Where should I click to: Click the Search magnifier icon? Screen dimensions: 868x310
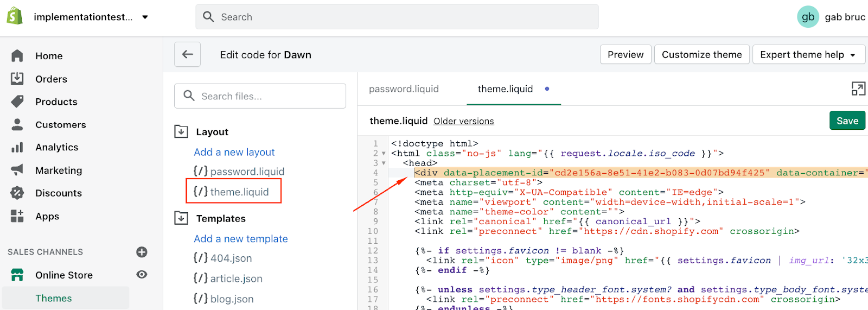(208, 17)
